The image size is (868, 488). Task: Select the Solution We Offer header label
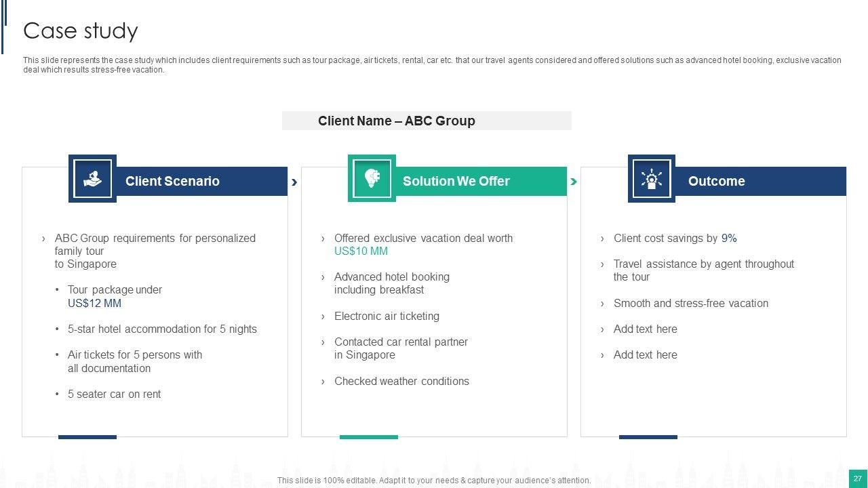coord(456,181)
